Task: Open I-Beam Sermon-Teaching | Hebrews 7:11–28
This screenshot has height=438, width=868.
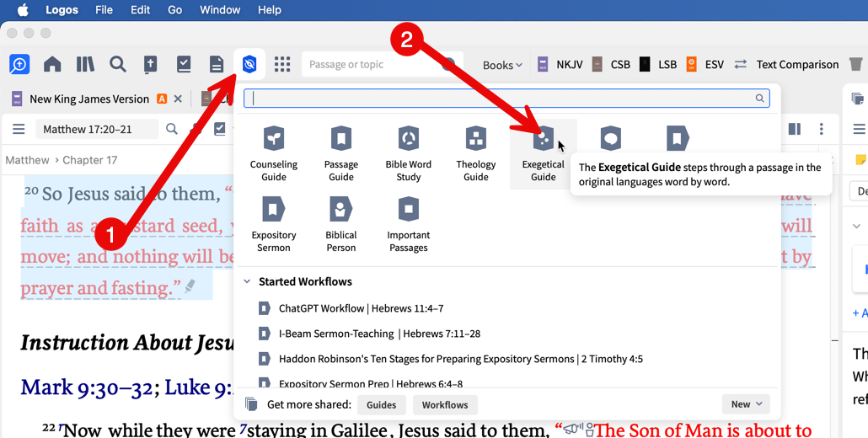Action: tap(380, 334)
